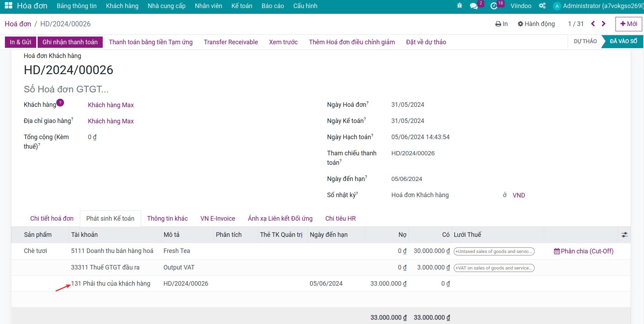Click the In print button

502,24
